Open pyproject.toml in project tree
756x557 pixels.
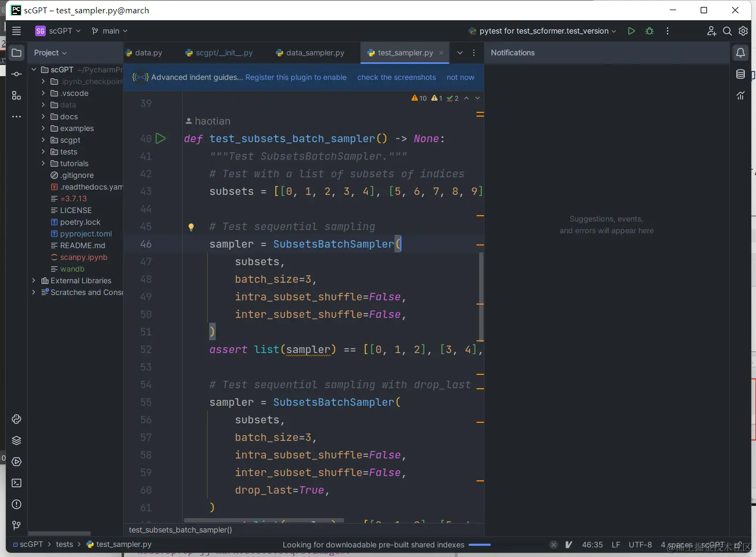coord(81,234)
